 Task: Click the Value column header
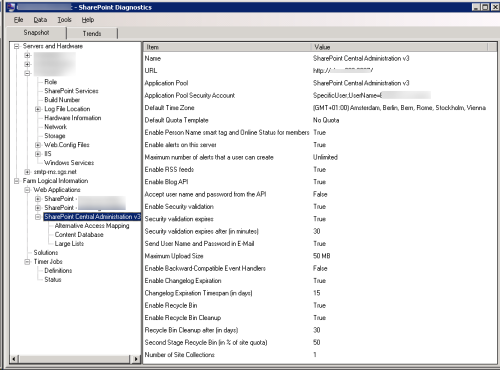(x=400, y=47)
